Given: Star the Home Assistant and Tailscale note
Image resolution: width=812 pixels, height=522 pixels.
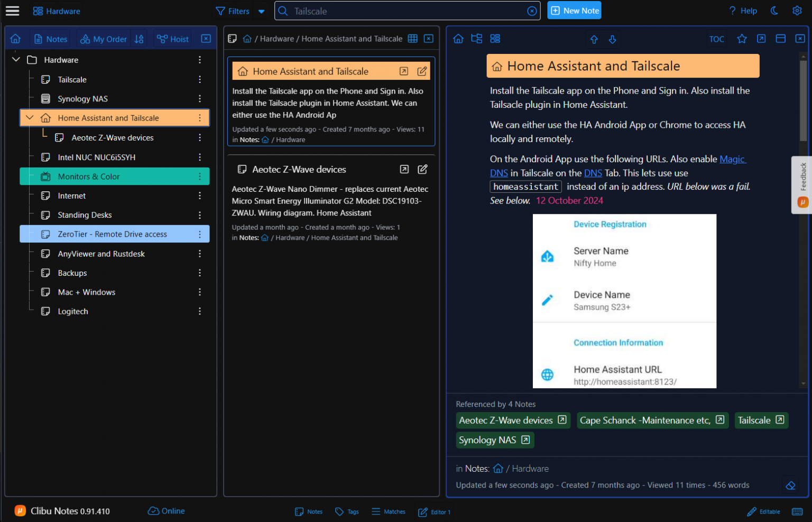Looking at the screenshot, I should click(x=742, y=39).
